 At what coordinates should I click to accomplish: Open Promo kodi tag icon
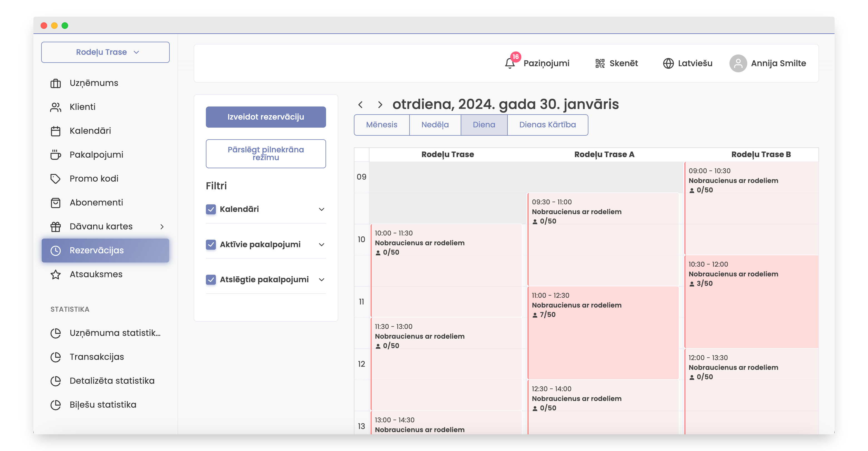[x=56, y=179]
